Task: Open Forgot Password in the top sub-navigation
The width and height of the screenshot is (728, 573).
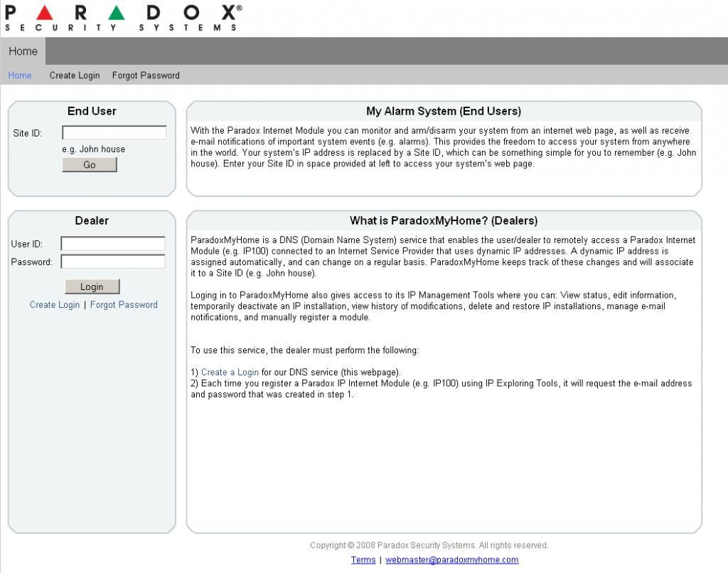Action: click(146, 75)
